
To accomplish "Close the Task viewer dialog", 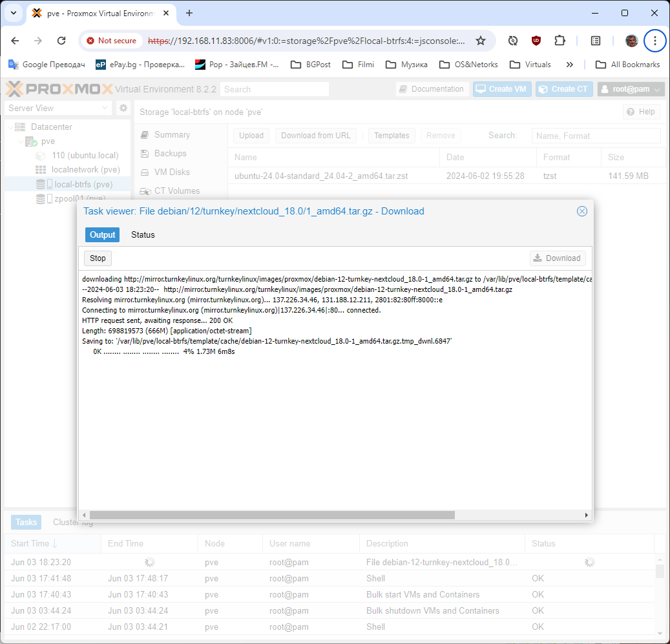I will (581, 211).
